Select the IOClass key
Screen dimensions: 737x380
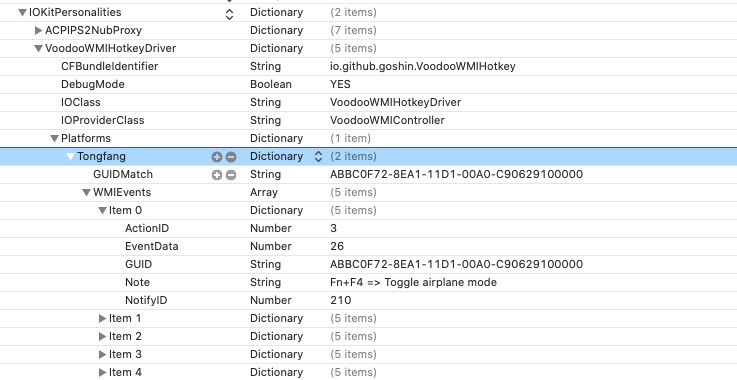tap(81, 103)
